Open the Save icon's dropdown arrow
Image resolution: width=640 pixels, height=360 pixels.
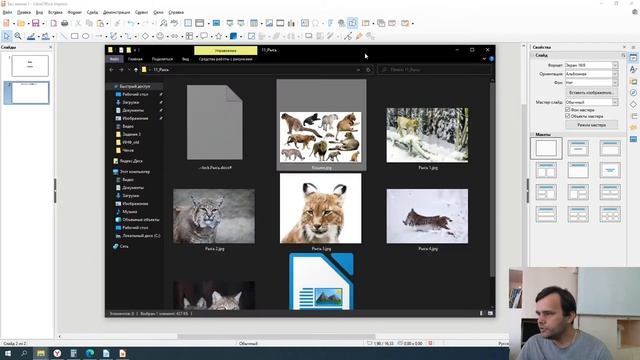[43, 24]
